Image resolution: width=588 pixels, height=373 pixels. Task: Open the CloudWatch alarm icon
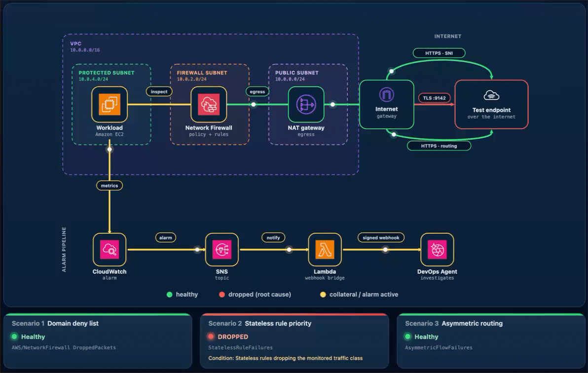point(110,250)
